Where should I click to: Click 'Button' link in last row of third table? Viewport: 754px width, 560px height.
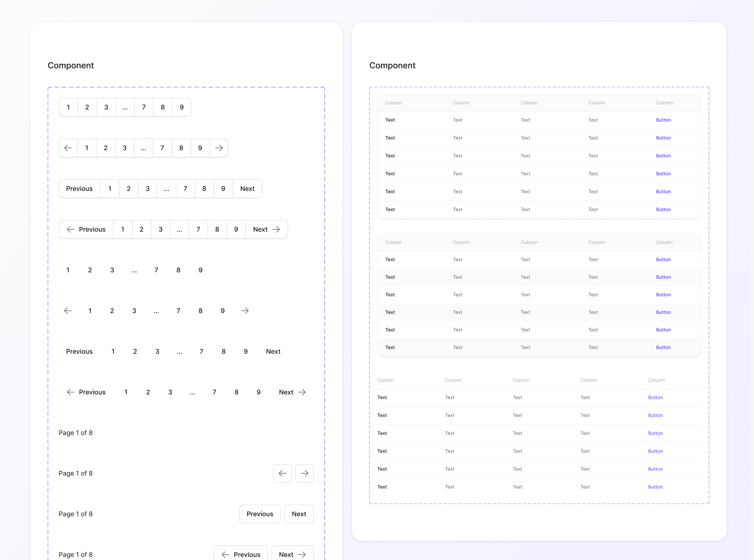(655, 487)
